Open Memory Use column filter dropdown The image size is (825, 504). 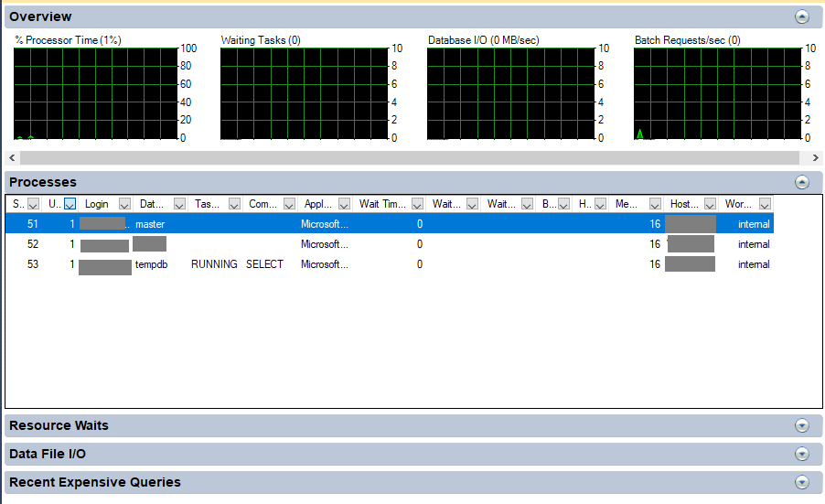click(x=655, y=204)
